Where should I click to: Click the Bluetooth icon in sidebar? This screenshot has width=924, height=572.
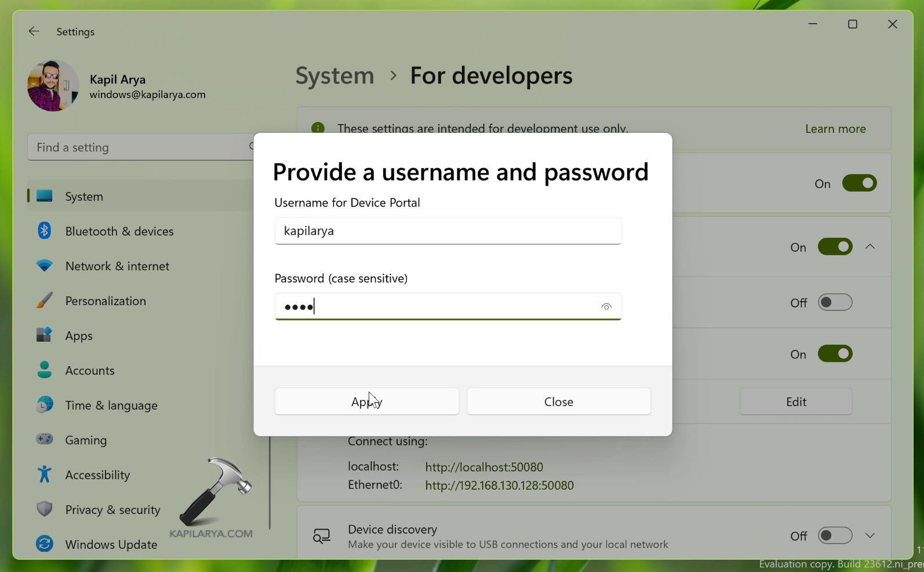click(x=45, y=231)
